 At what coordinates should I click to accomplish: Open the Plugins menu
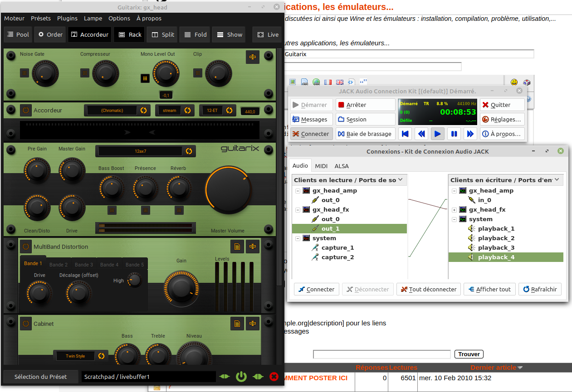pos(67,19)
